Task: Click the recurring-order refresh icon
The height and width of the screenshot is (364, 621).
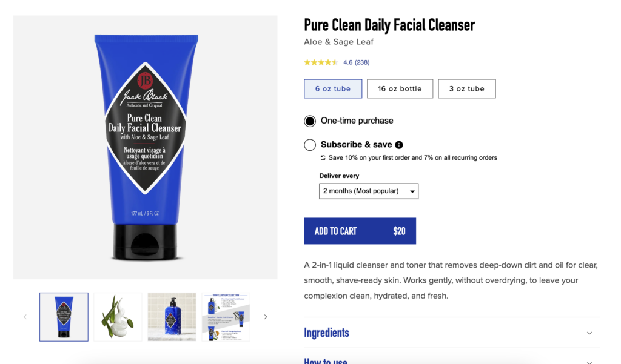Action: coord(323,158)
